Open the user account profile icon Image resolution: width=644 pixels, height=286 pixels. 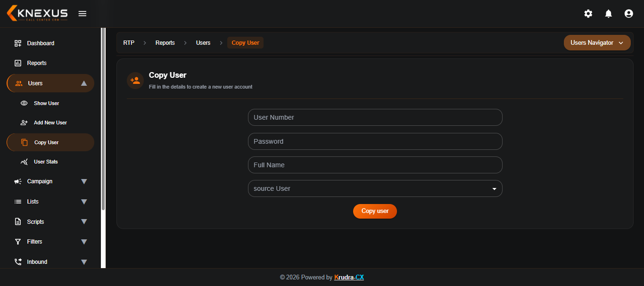(x=628, y=14)
